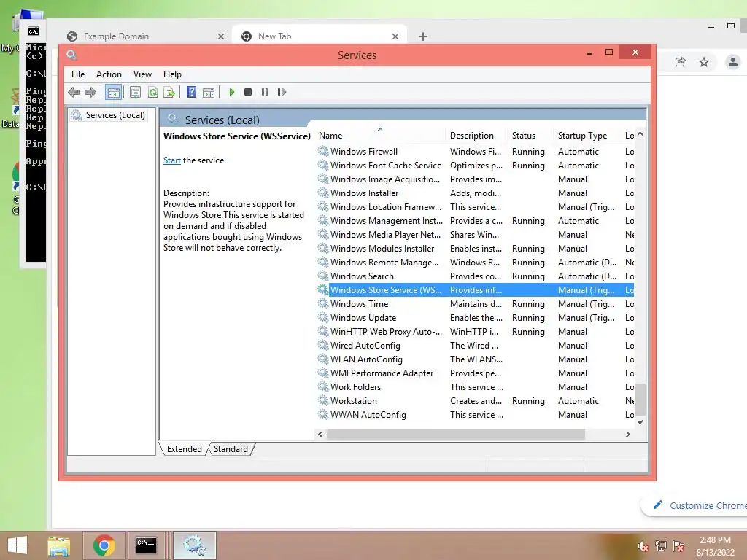Click the Pause Service toolbar icon
This screenshot has width=747, height=560.
pyautogui.click(x=264, y=92)
